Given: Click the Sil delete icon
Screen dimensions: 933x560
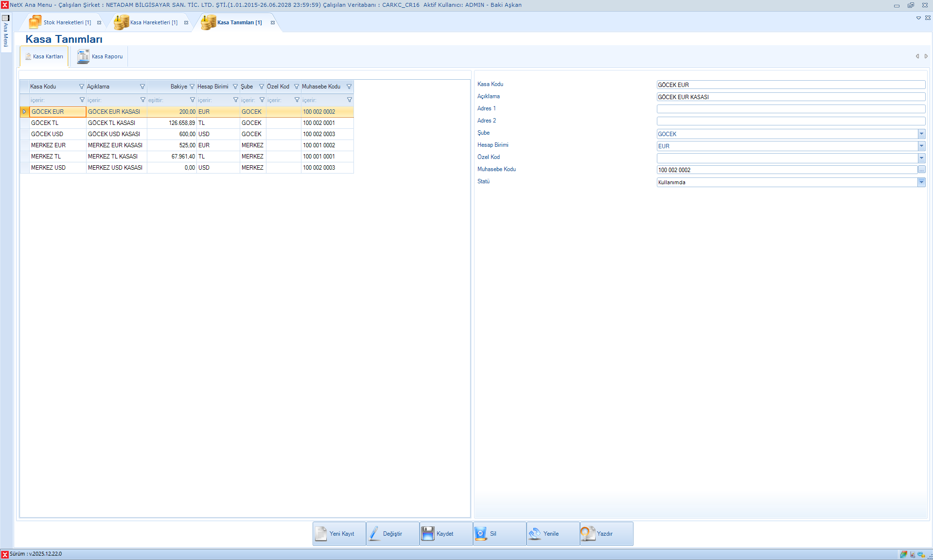Looking at the screenshot, I should (x=481, y=533).
